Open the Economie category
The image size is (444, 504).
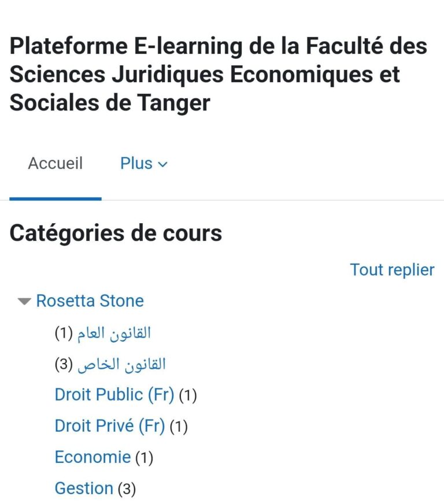point(93,457)
